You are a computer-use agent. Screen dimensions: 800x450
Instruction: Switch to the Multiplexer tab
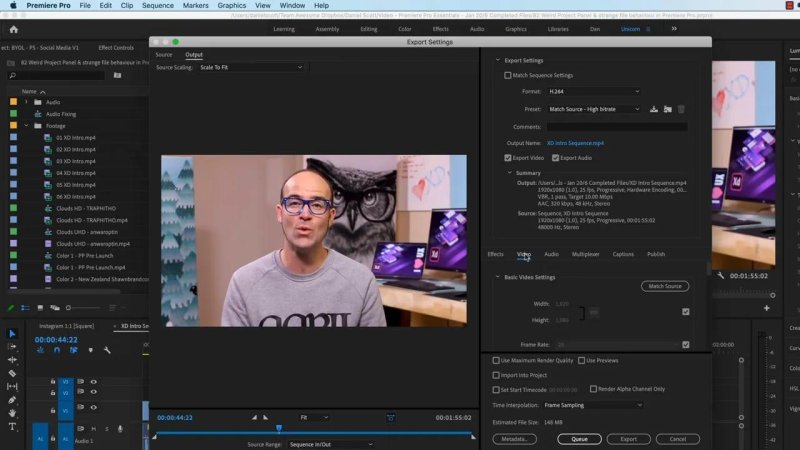[585, 254]
